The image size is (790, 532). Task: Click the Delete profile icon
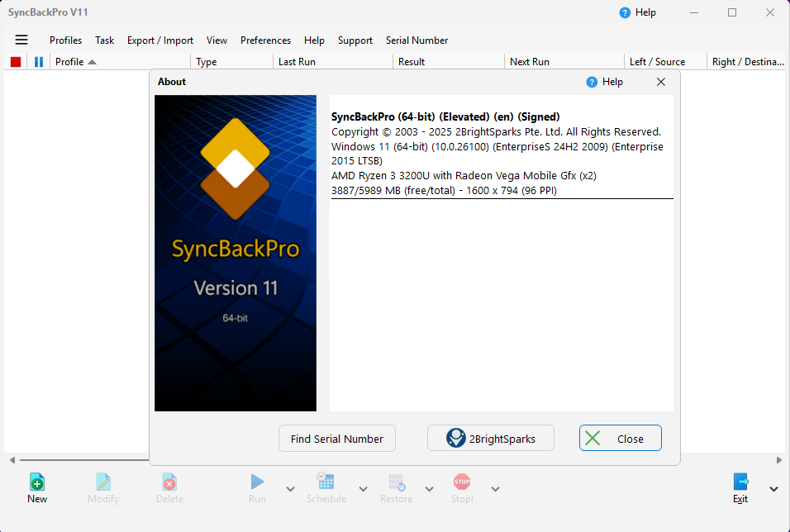click(x=169, y=482)
